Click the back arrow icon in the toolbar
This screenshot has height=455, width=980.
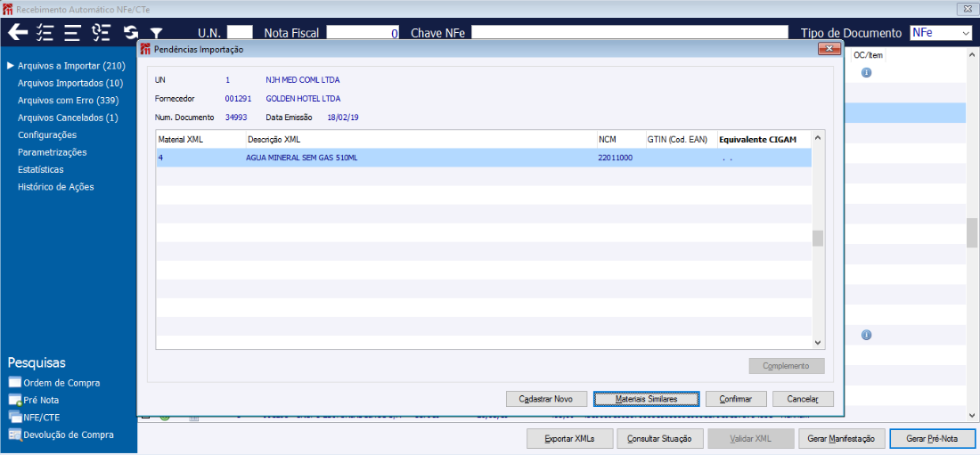point(18,32)
